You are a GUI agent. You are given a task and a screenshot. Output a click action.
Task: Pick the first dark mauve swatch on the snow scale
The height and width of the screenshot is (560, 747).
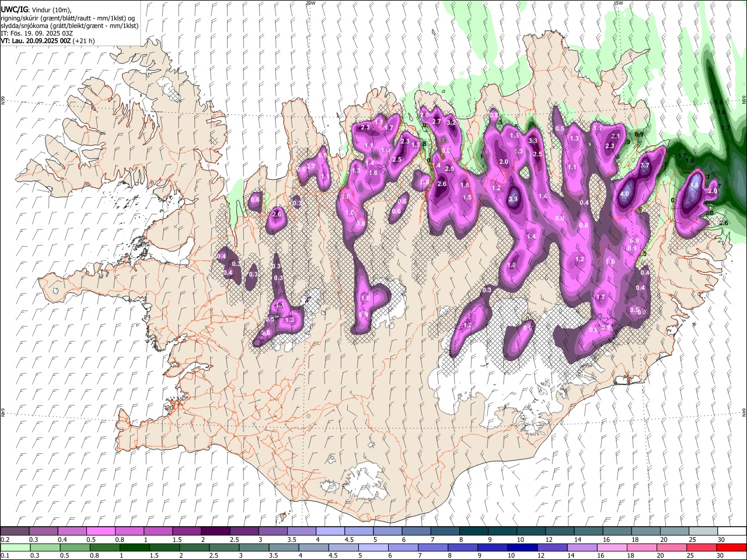15,531
